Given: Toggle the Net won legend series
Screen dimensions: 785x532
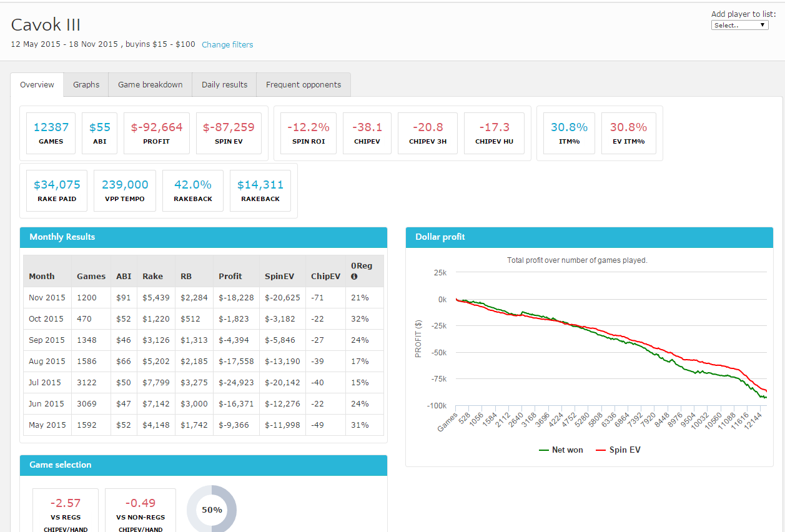Looking at the screenshot, I should point(561,450).
